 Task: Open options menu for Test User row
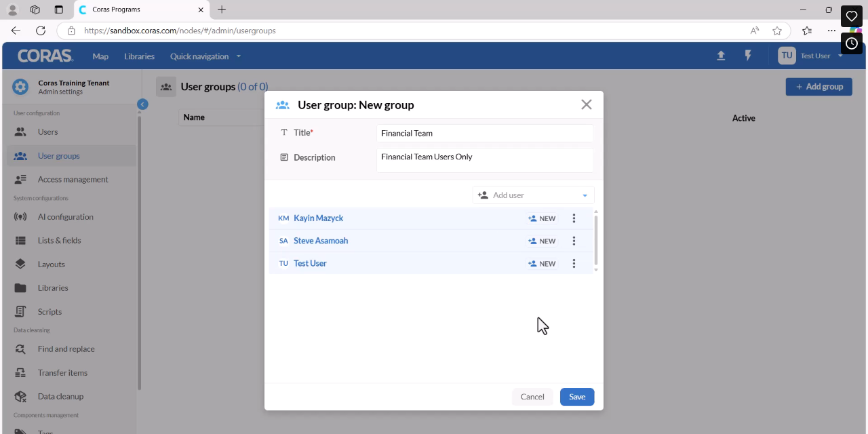coord(574,263)
